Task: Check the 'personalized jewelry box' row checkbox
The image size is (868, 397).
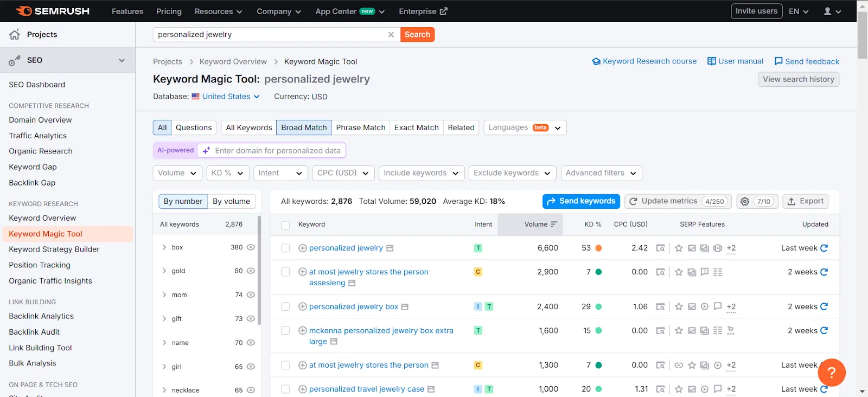Action: [285, 306]
